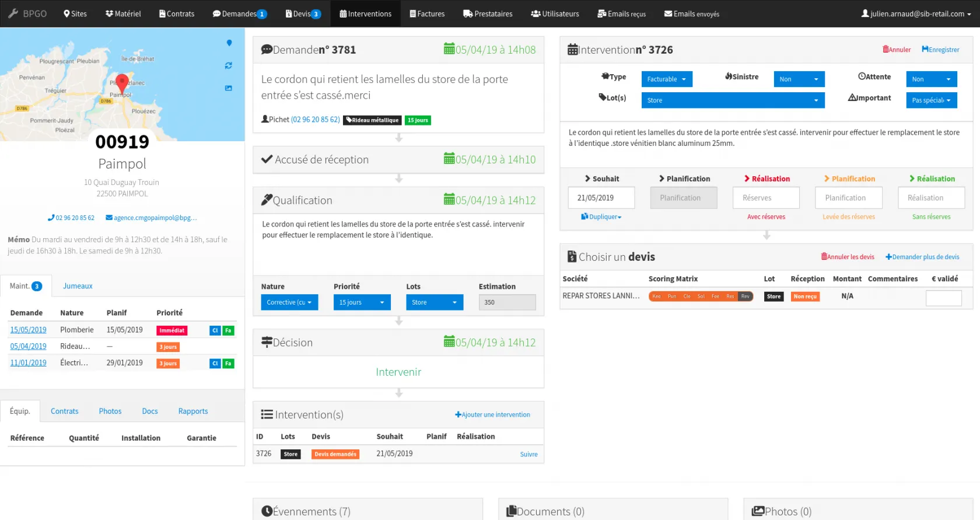
Task: Switch to the Jumeaux tab
Action: pyautogui.click(x=78, y=286)
